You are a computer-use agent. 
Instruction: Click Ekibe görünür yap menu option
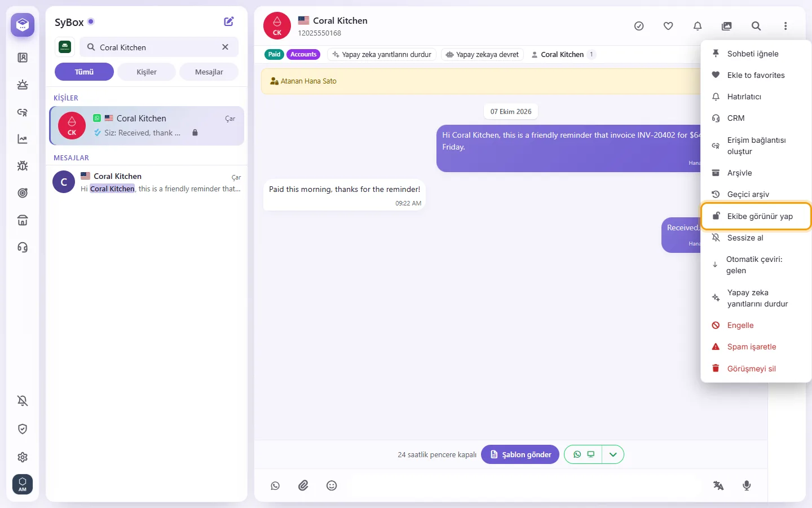[756, 216]
